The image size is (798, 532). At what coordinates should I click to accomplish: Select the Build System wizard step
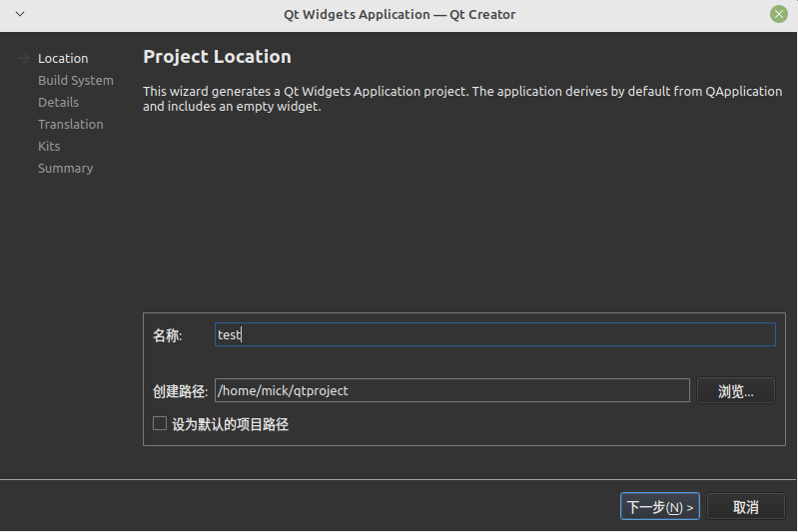pyautogui.click(x=75, y=80)
